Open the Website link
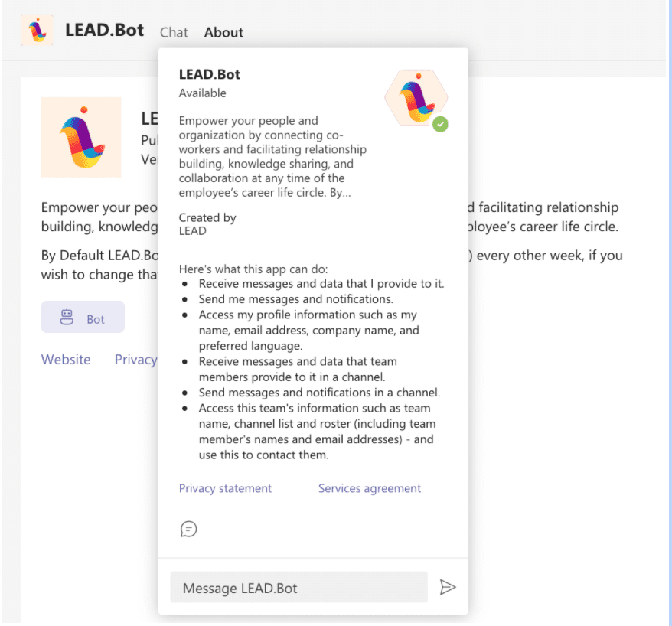Image resolution: width=672 pixels, height=626 pixels. 66,360
